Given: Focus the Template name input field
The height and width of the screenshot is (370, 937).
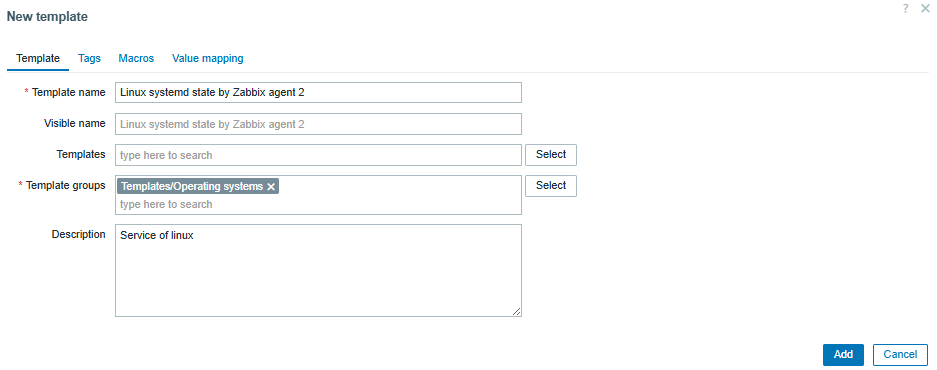Looking at the screenshot, I should coord(319,93).
